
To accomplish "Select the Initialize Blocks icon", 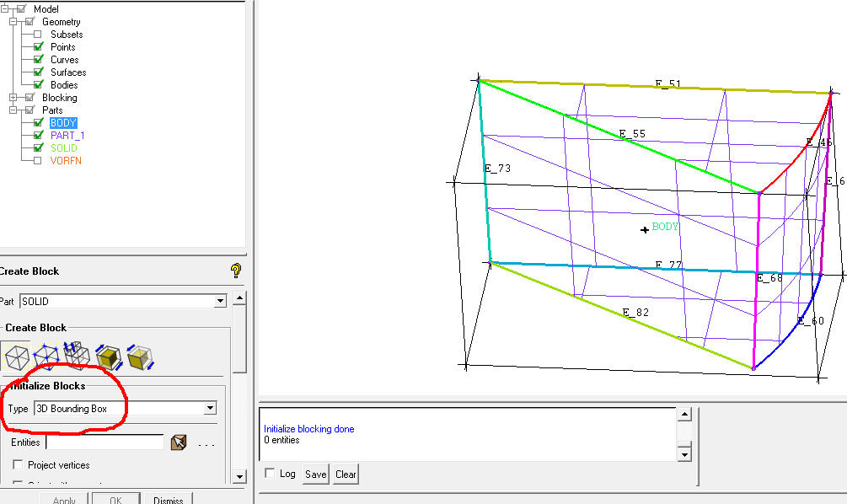I will coord(16,357).
